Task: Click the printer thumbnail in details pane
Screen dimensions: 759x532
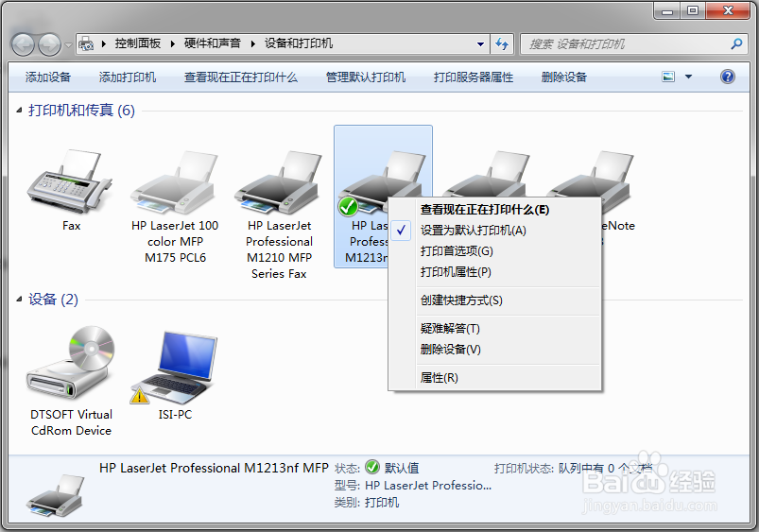Action: click(x=56, y=495)
